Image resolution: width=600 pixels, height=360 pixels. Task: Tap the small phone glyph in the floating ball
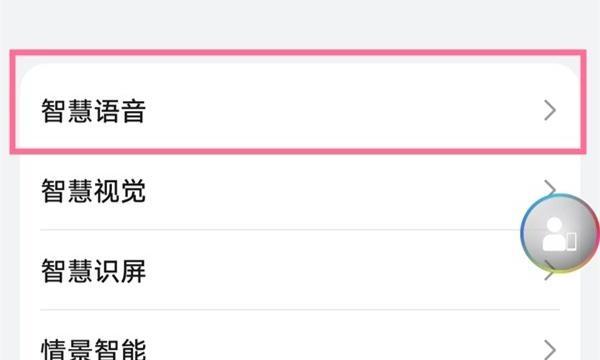[x=571, y=241]
